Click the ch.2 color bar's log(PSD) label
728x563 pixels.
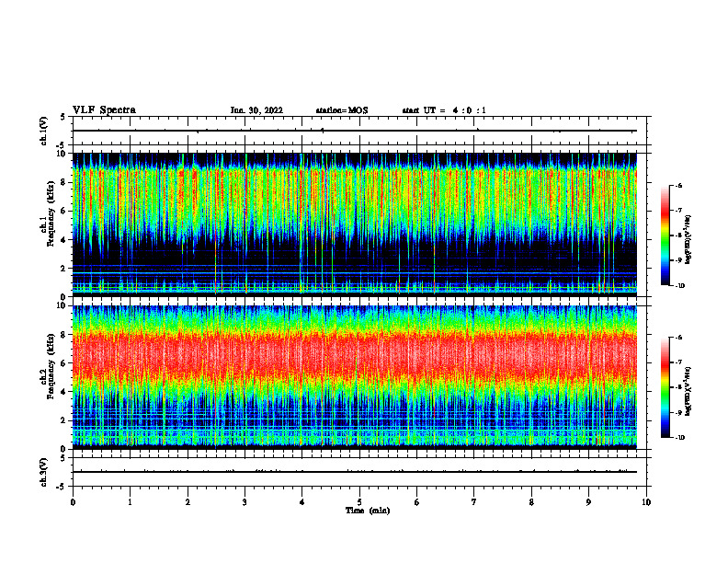688,391
